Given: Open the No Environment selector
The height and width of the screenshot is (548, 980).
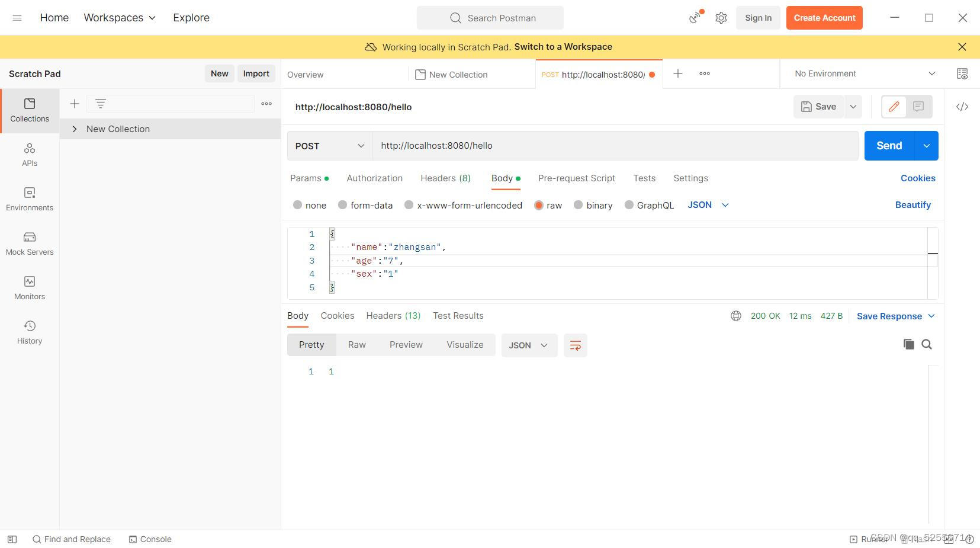Looking at the screenshot, I should [865, 73].
